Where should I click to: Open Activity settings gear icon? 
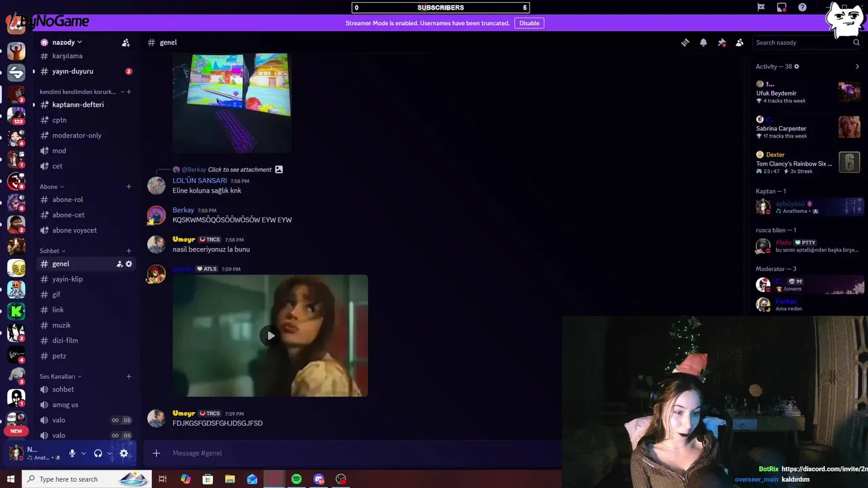[x=797, y=66]
